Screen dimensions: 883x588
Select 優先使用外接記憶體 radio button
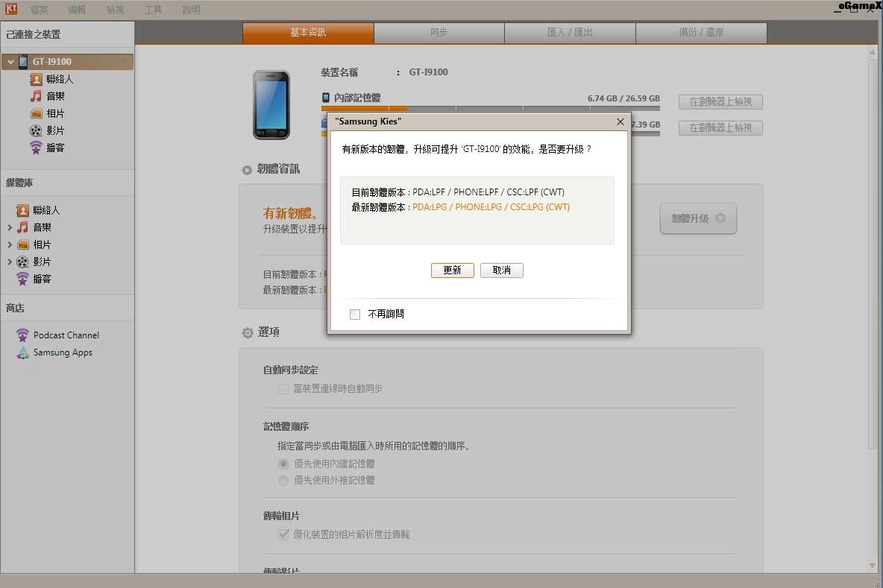coord(283,481)
